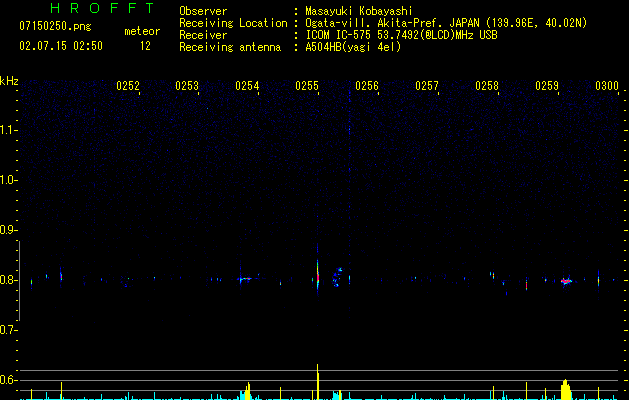Viewport: 629px width, 400px height.
Task: Click the Receiving antenna label
Action: (230, 47)
